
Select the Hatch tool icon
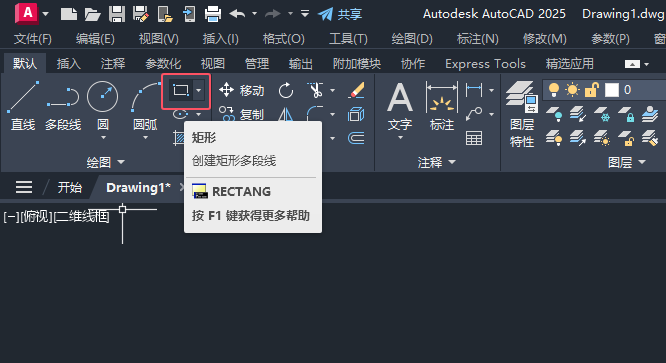click(x=179, y=138)
